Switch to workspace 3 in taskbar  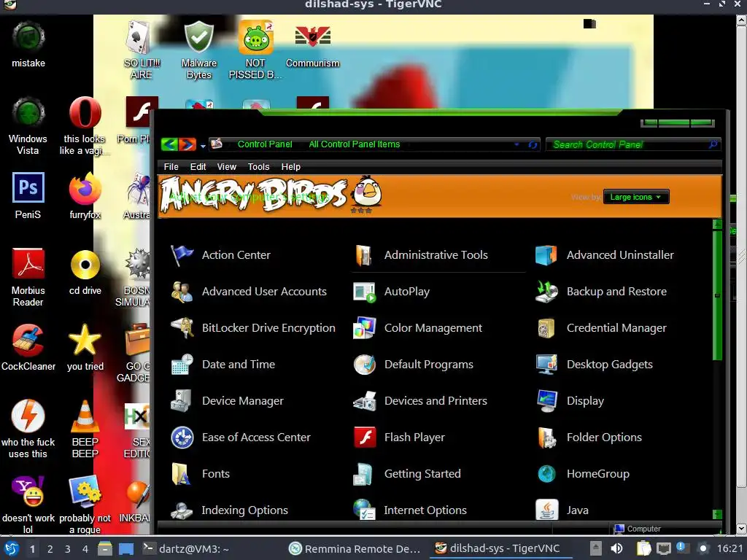pyautogui.click(x=68, y=549)
